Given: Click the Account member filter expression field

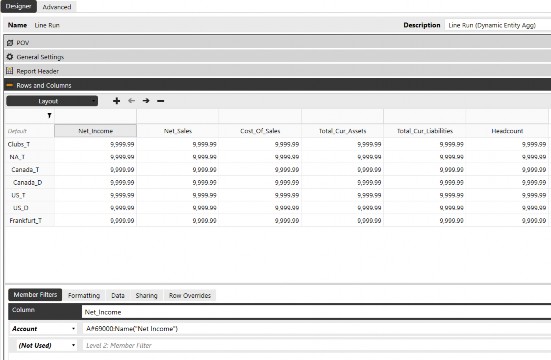Looking at the screenshot, I should [x=316, y=329].
